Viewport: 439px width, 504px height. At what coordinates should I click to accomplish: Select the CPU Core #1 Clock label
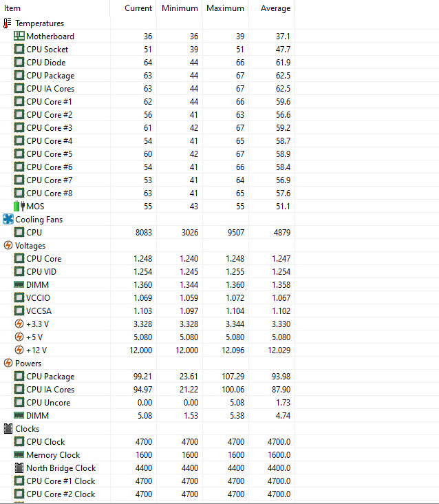click(61, 481)
